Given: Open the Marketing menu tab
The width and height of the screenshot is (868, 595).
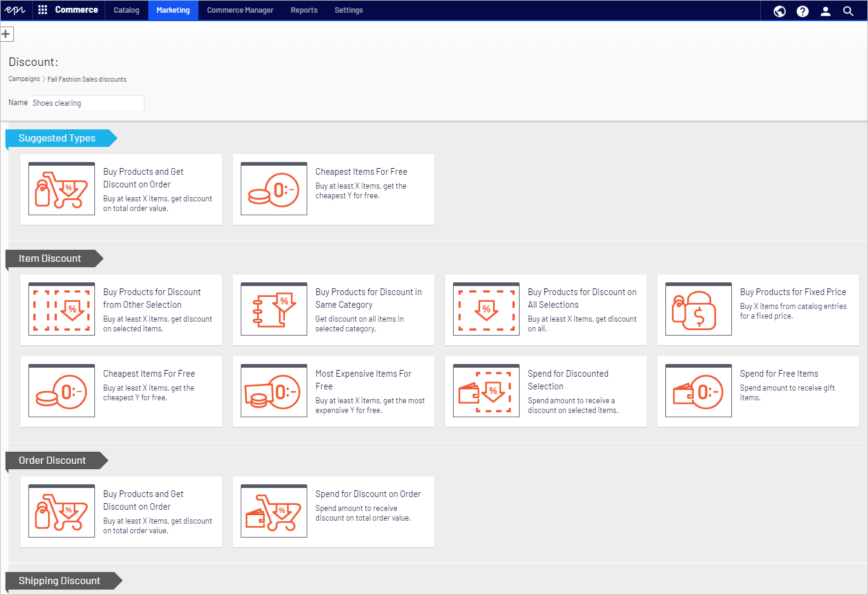Looking at the screenshot, I should point(173,10).
